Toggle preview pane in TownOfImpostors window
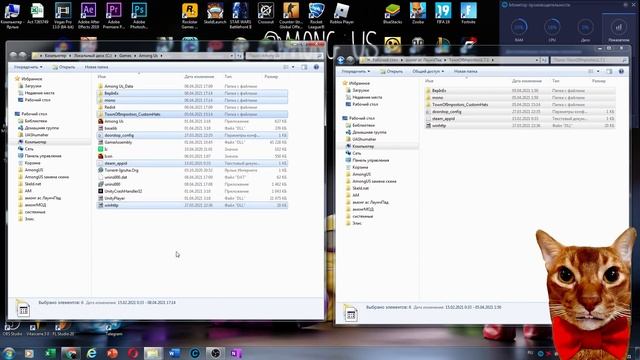640x360 pixels. 609,71
